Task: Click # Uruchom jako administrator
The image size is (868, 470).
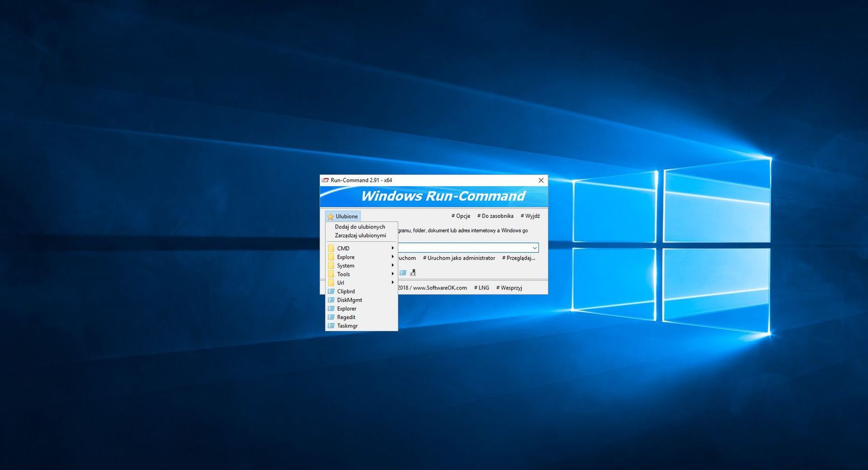Action: coord(459,258)
